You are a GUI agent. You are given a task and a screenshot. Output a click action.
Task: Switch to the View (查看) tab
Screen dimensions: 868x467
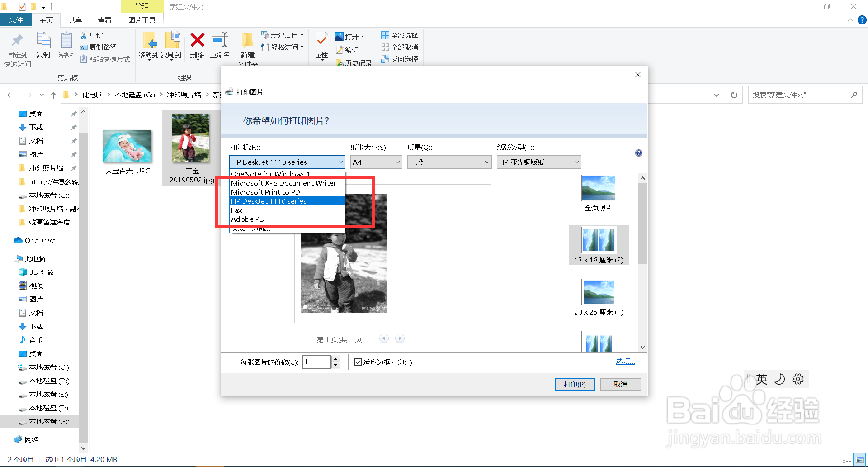(104, 20)
